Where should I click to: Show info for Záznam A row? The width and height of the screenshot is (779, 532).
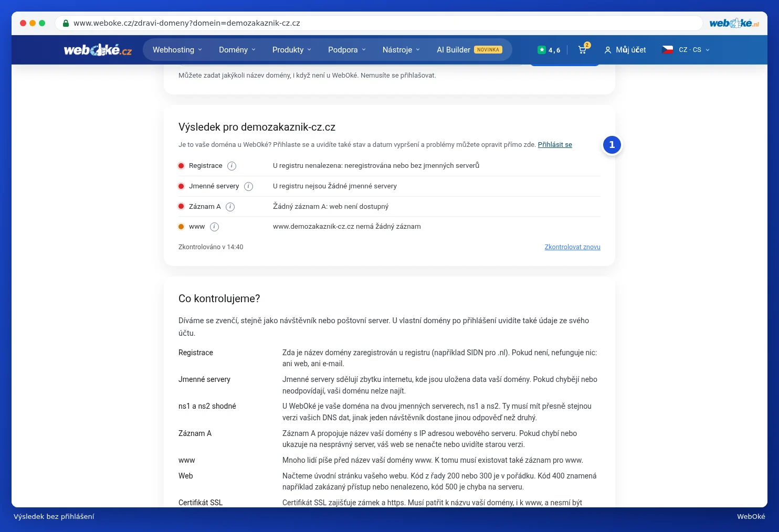tap(230, 207)
